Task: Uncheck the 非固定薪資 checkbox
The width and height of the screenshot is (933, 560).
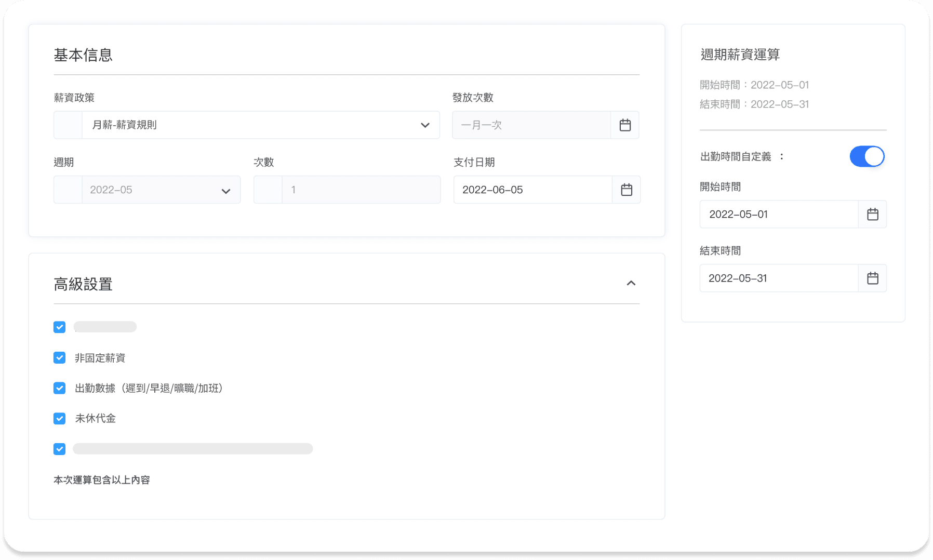Action: [x=60, y=357]
